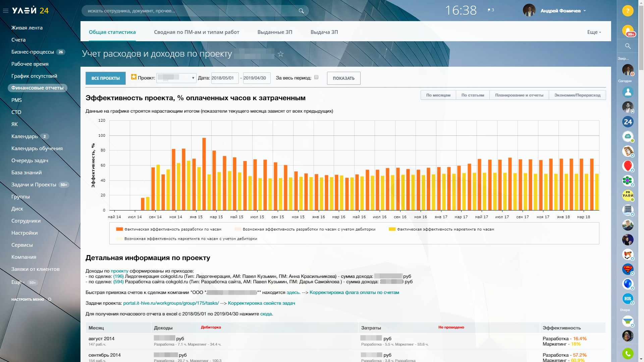
Task: Open the green flower chat icon
Action: (x=628, y=181)
